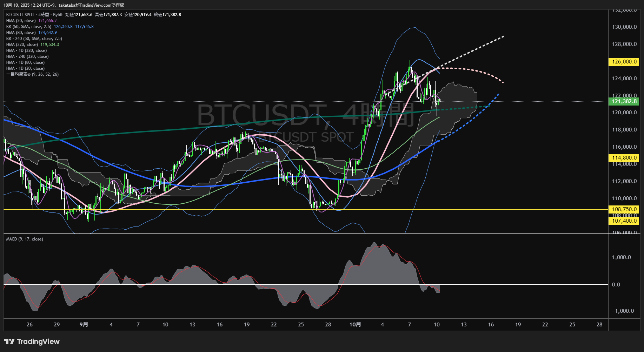Select the HMA · 1D (20, close) legend
Viewport: 644px width, 352px height.
pyautogui.click(x=25, y=68)
